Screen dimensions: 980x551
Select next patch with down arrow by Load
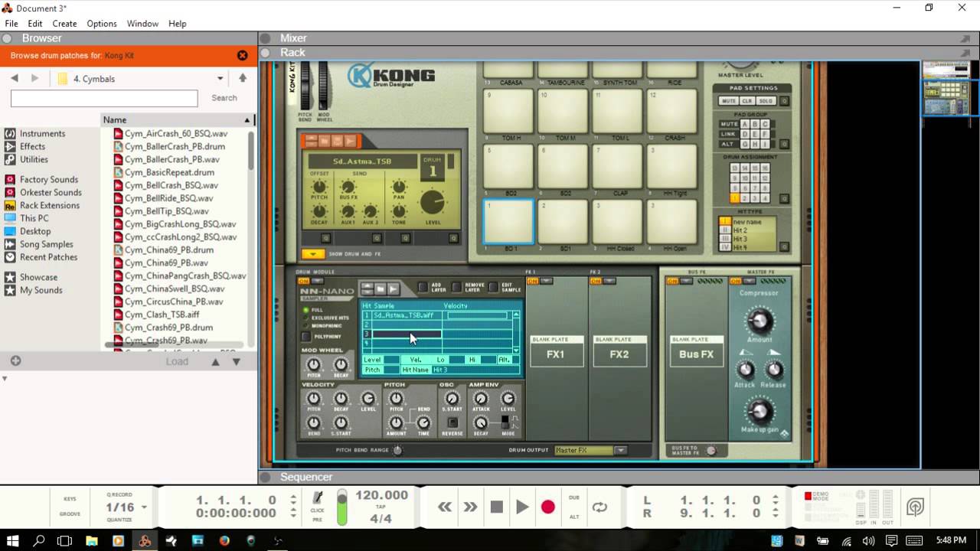pos(236,361)
